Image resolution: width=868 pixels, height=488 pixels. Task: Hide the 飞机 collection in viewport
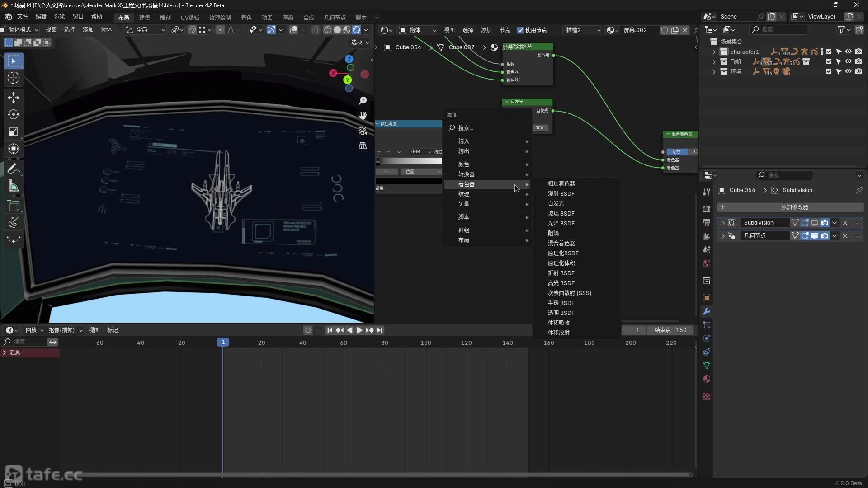coord(849,61)
